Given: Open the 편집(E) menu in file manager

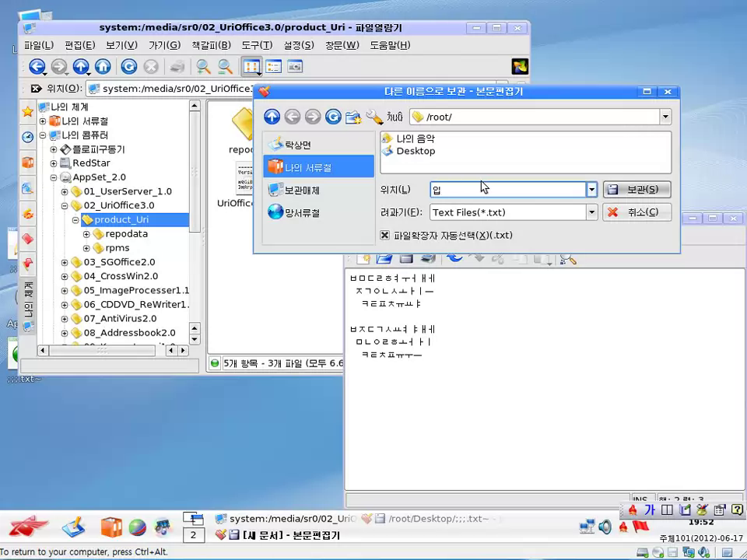Looking at the screenshot, I should (x=79, y=45).
